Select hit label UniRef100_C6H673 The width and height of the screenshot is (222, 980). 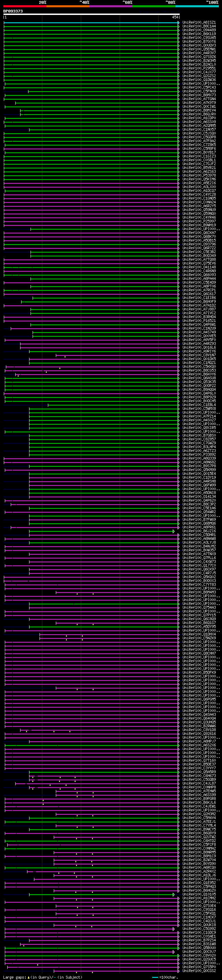point(199,776)
